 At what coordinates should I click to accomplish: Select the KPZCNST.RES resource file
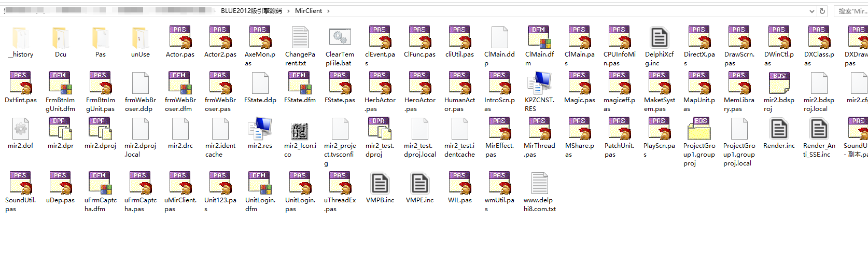click(x=539, y=85)
